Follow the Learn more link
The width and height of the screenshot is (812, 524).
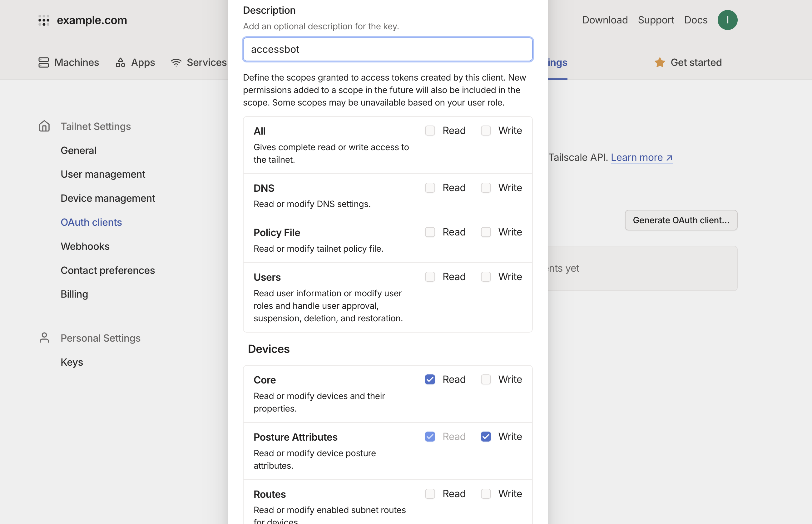click(x=638, y=157)
